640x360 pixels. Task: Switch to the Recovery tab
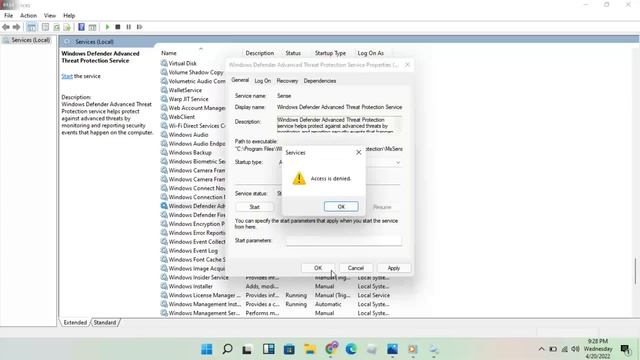(287, 81)
